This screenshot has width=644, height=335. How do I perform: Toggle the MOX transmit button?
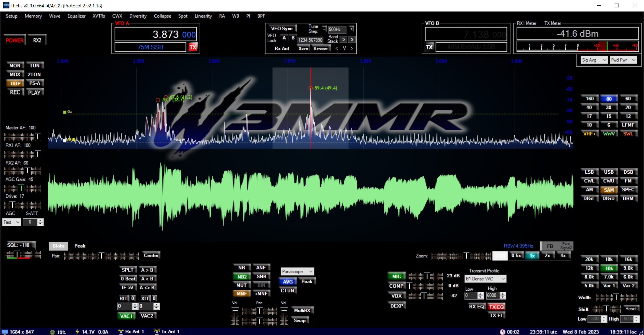point(15,74)
